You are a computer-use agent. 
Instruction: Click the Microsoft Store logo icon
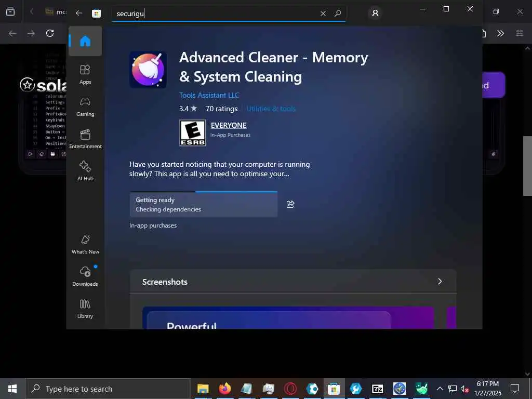coord(96,13)
